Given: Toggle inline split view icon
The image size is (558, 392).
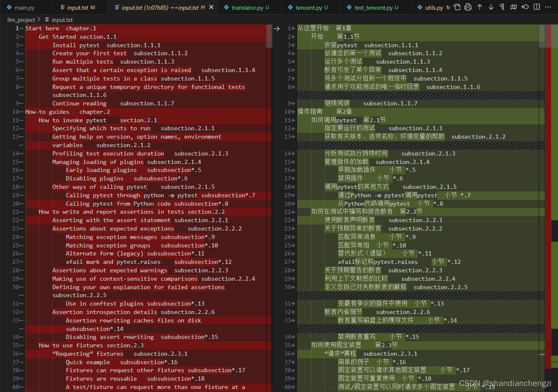Looking at the screenshot, I should 536,7.
